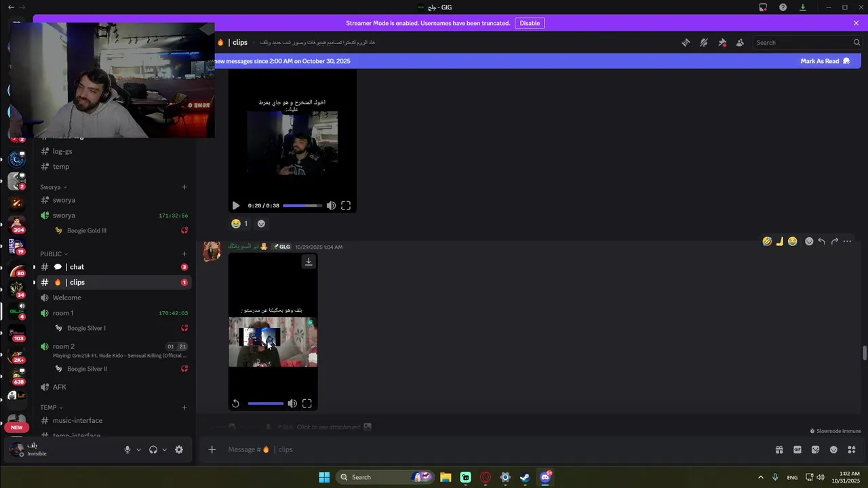This screenshot has width=868, height=488.
Task: Collapse the TEMP category
Action: pyautogui.click(x=51, y=407)
